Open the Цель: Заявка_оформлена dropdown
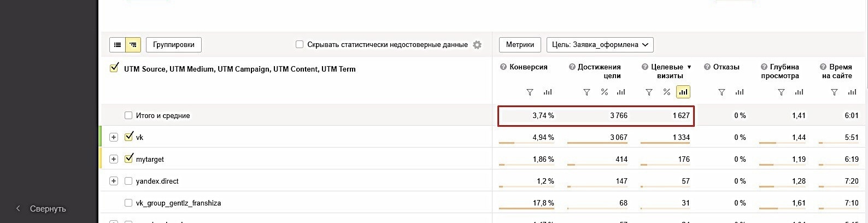The image size is (868, 223). 600,45
